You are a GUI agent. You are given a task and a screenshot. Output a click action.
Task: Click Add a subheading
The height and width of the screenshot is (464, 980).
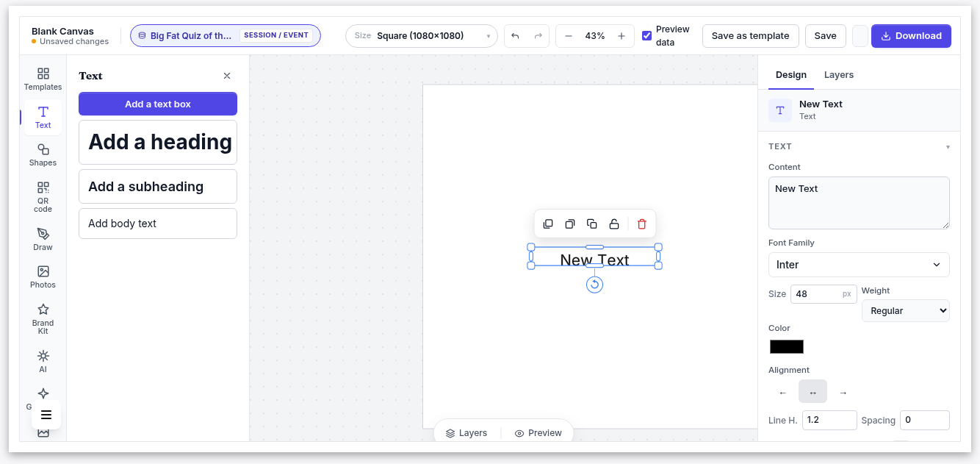(x=158, y=186)
